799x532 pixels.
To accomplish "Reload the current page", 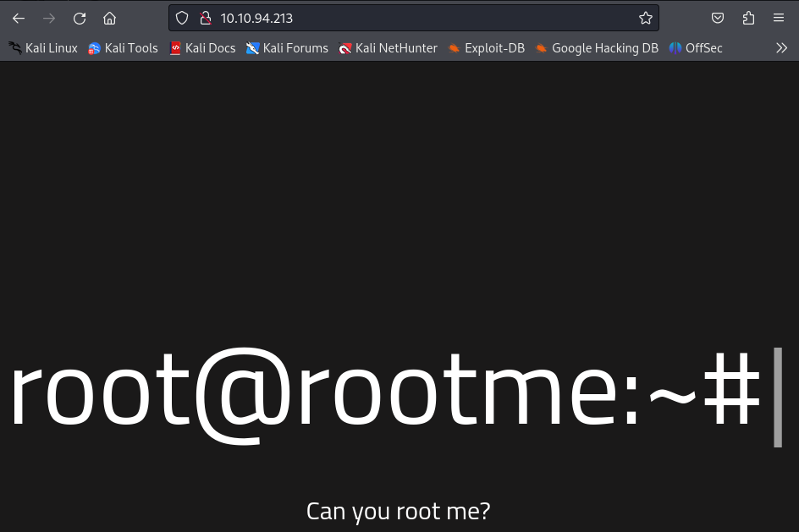I will pyautogui.click(x=80, y=19).
